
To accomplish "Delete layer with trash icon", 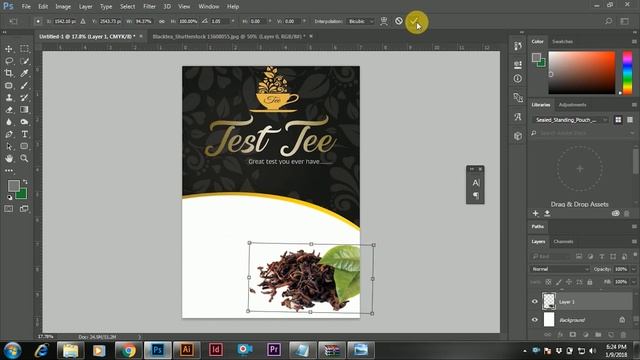I will tap(623, 335).
